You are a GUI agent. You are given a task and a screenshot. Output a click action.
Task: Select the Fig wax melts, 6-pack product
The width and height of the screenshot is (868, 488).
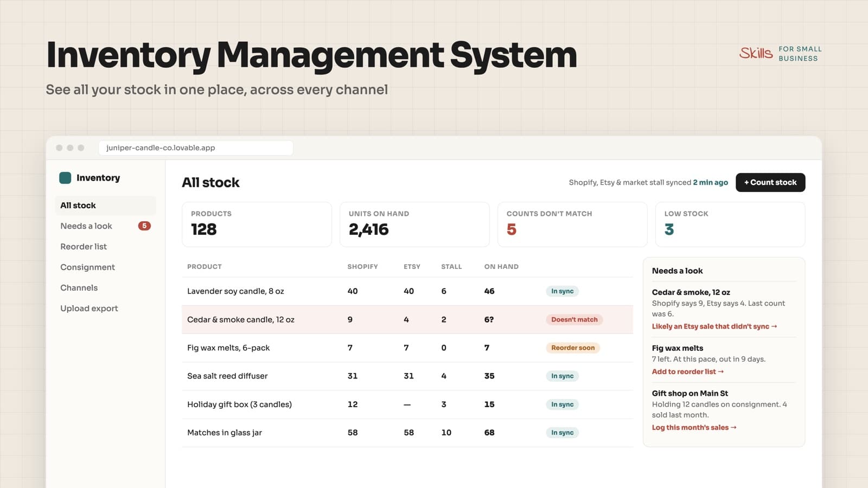[x=228, y=348]
